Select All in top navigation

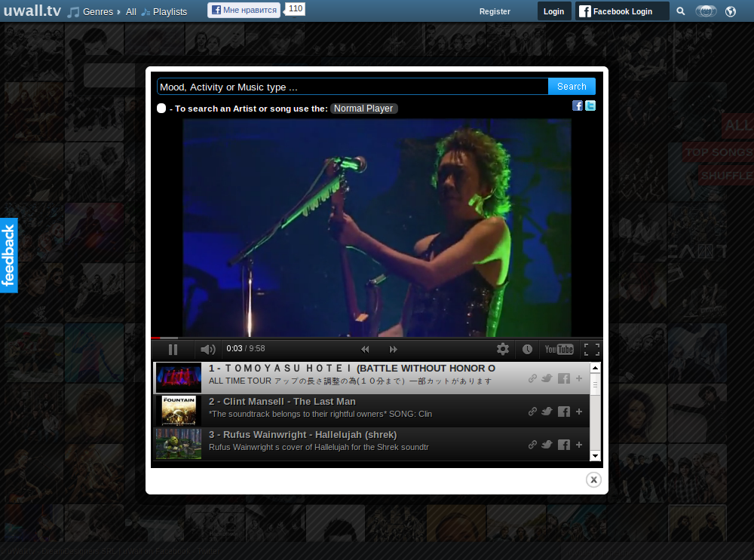pyautogui.click(x=131, y=11)
